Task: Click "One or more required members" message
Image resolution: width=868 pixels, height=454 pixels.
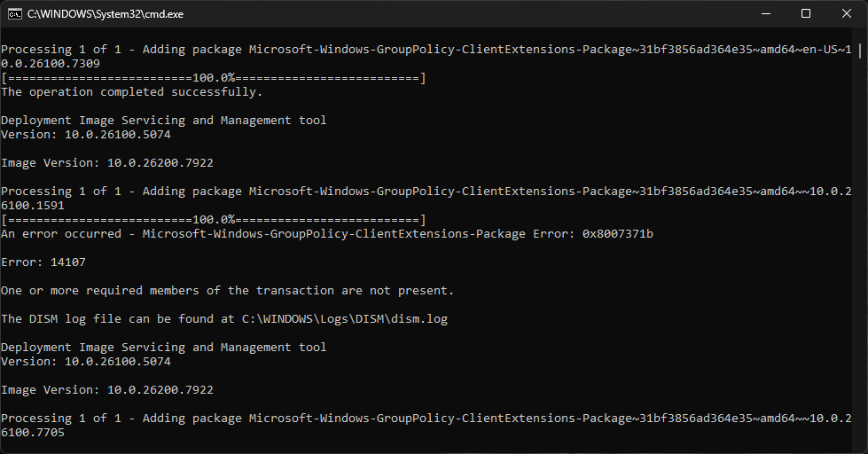Action: click(x=227, y=291)
